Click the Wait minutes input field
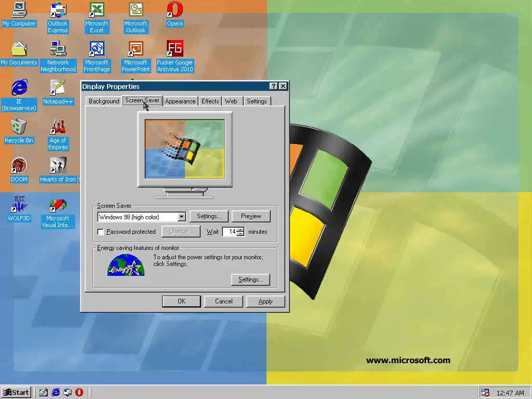 pyautogui.click(x=230, y=232)
